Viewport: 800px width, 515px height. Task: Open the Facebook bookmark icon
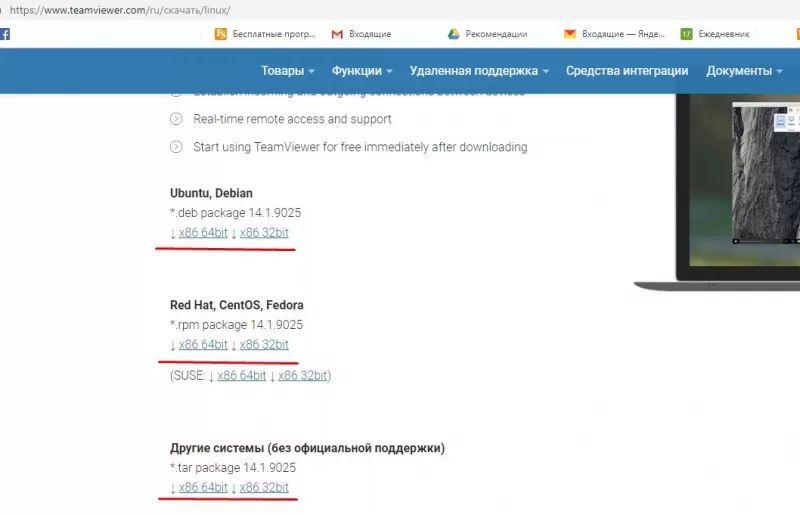[x=5, y=34]
